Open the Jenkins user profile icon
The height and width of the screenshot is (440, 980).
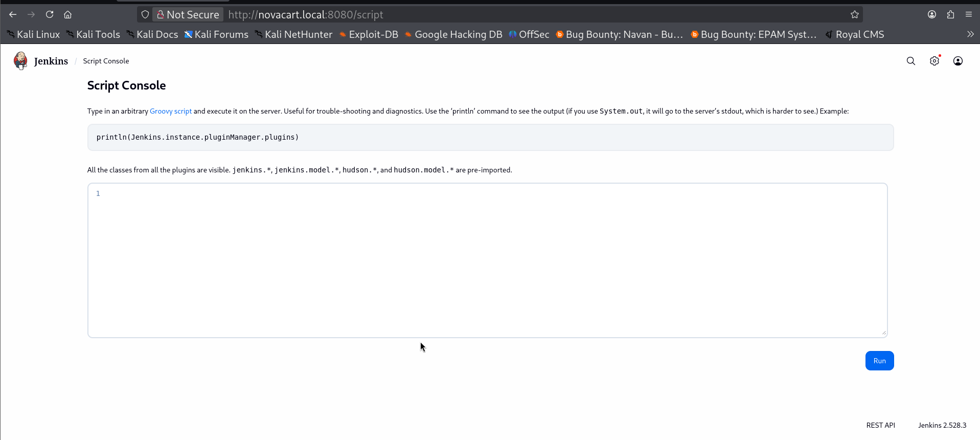click(958, 61)
